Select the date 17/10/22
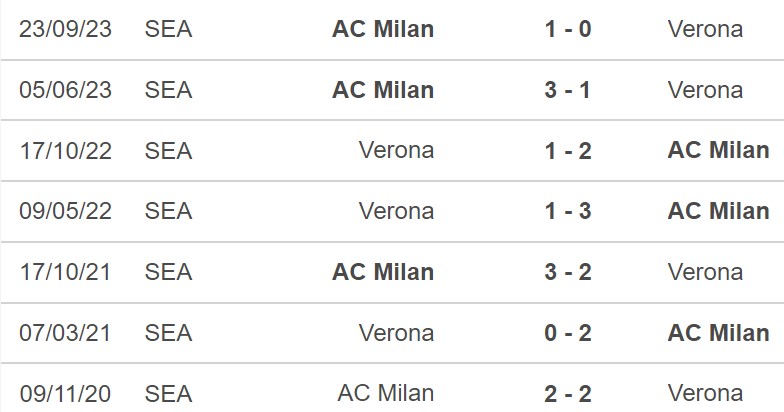The height and width of the screenshot is (412, 784). coord(66,150)
